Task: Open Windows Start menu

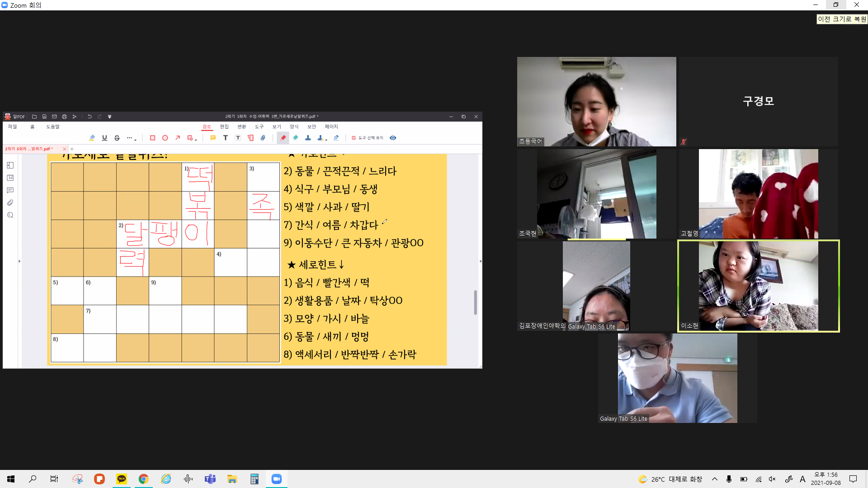Action: (x=11, y=479)
